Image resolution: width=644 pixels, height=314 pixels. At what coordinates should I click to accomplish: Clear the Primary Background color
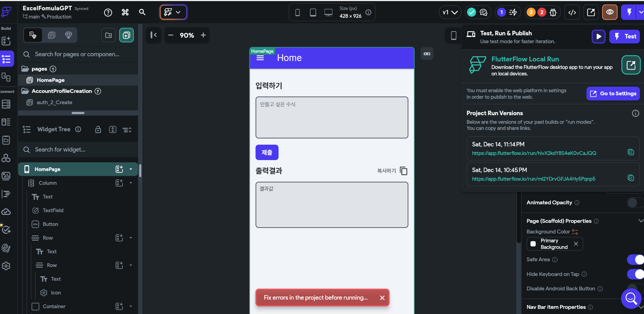(x=576, y=244)
